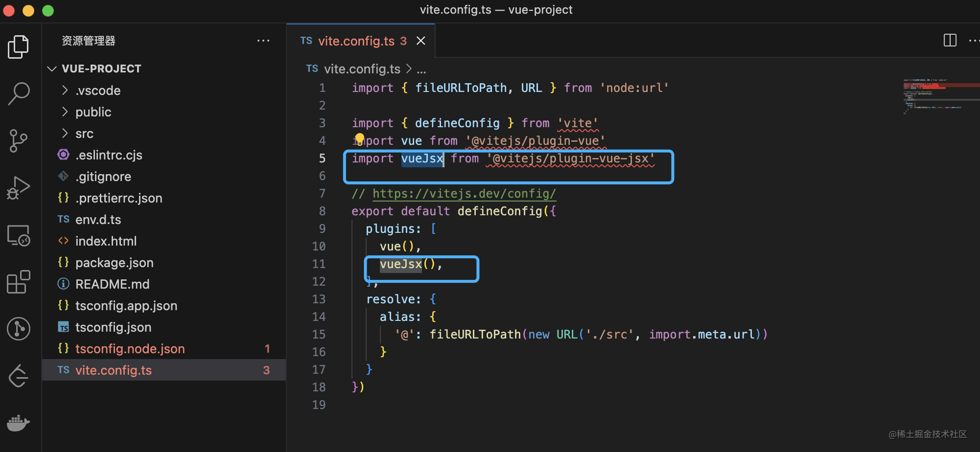
Task: Click the env.d.ts TS icon
Action: coord(64,219)
